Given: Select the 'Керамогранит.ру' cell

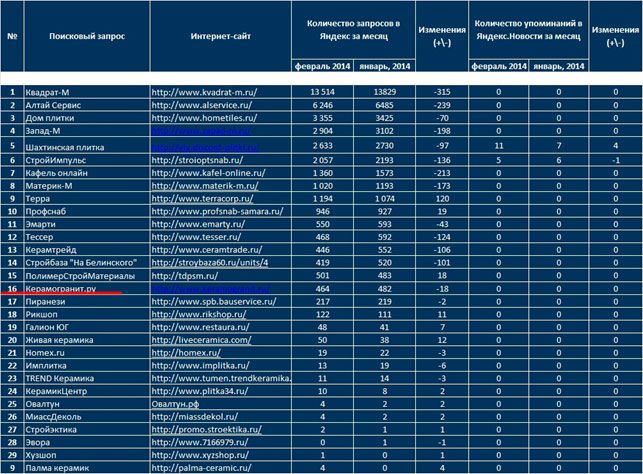Looking at the screenshot, I should (x=61, y=287).
